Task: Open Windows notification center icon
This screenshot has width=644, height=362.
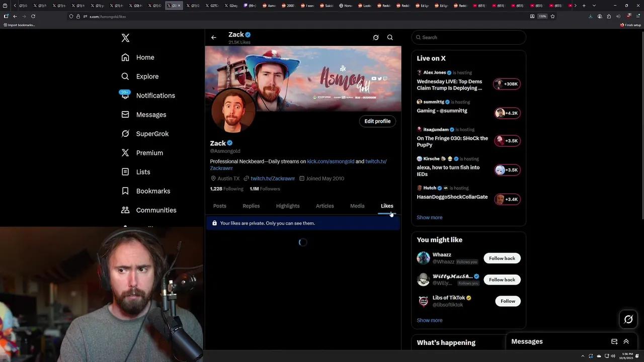Action: pyautogui.click(x=637, y=356)
